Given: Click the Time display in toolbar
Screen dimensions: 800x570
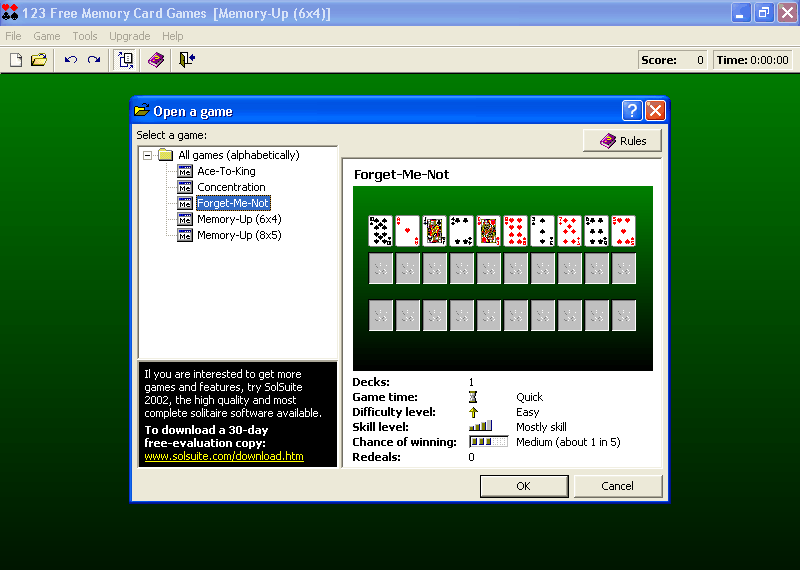Looking at the screenshot, I should click(x=753, y=60).
